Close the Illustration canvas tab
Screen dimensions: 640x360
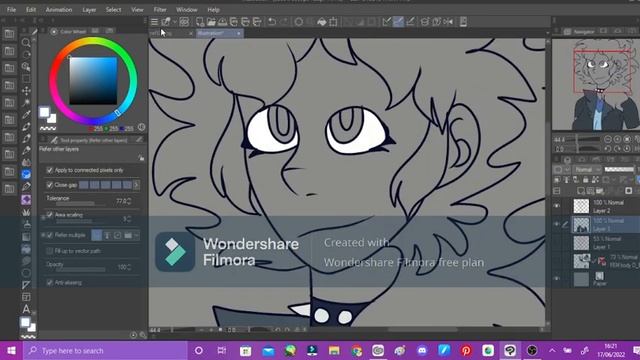pos(239,33)
